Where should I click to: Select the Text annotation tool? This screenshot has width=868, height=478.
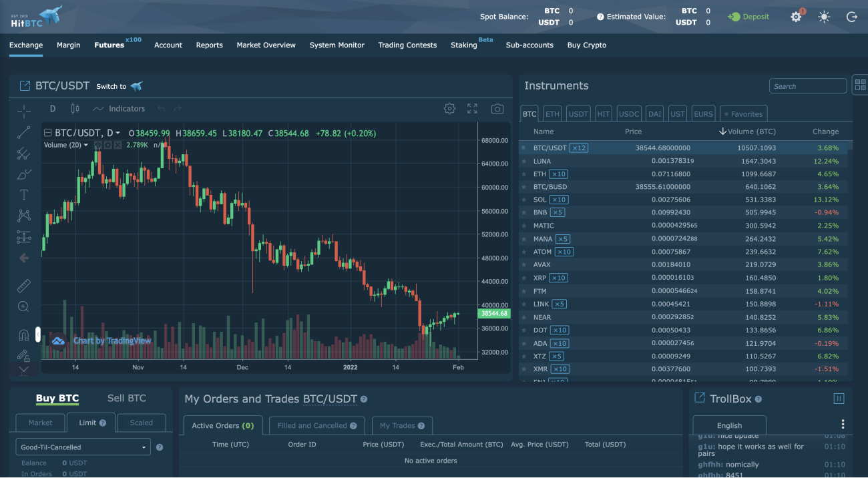pyautogui.click(x=24, y=195)
